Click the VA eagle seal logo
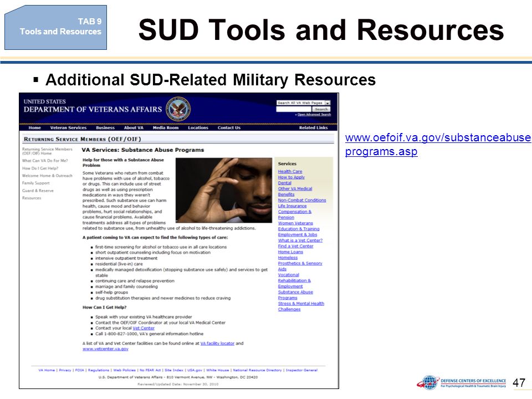The image size is (532, 399). [178, 109]
